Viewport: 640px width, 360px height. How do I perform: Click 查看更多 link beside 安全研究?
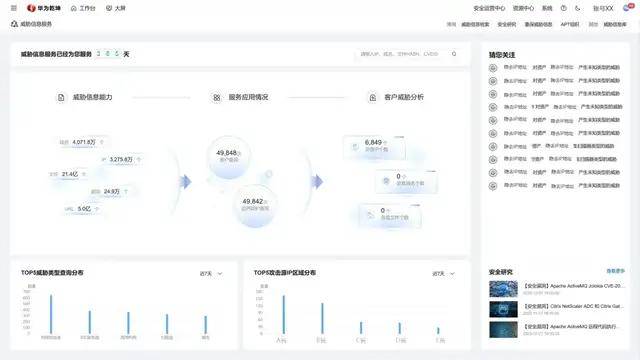click(616, 271)
